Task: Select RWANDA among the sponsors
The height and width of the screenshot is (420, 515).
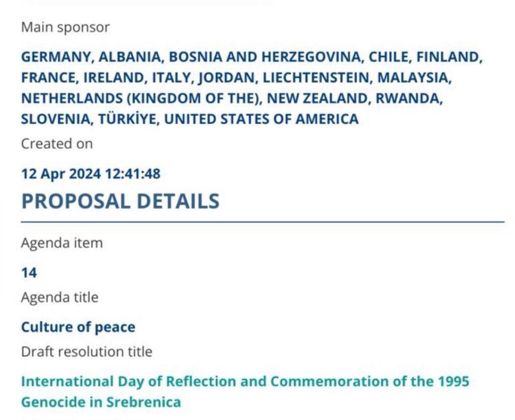Action: pyautogui.click(x=408, y=98)
